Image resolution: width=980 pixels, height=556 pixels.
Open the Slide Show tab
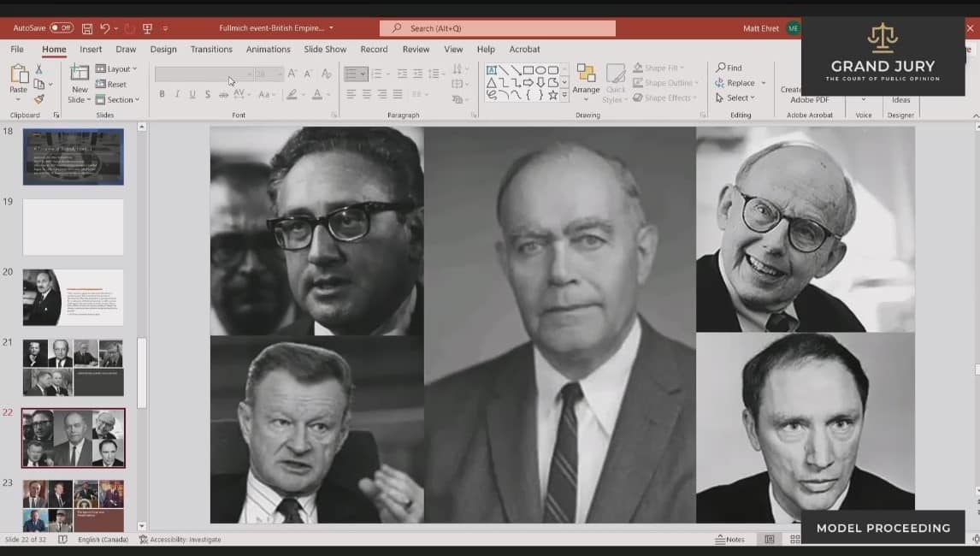tap(325, 50)
